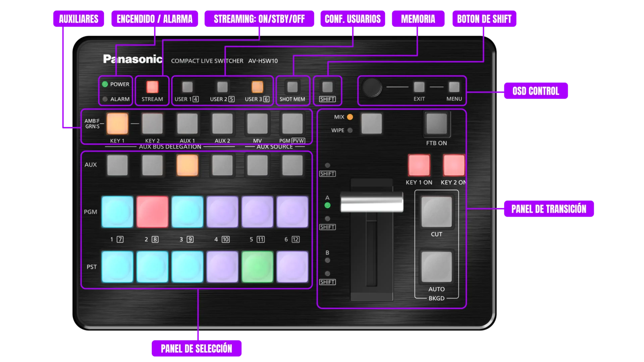Viewport: 644px width, 362px height.
Task: Click AUX row button for input 1
Action: [x=117, y=165]
